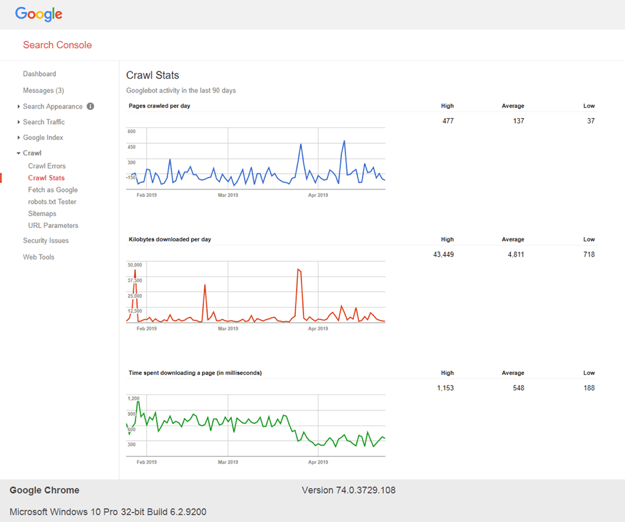Click the green download time chart
This screenshot has height=522, width=625.
coord(256,430)
